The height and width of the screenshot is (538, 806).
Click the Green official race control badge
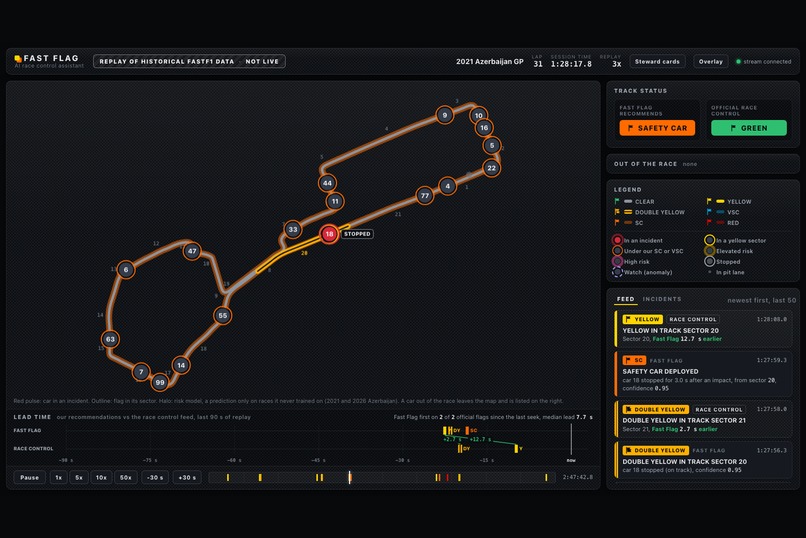click(748, 128)
